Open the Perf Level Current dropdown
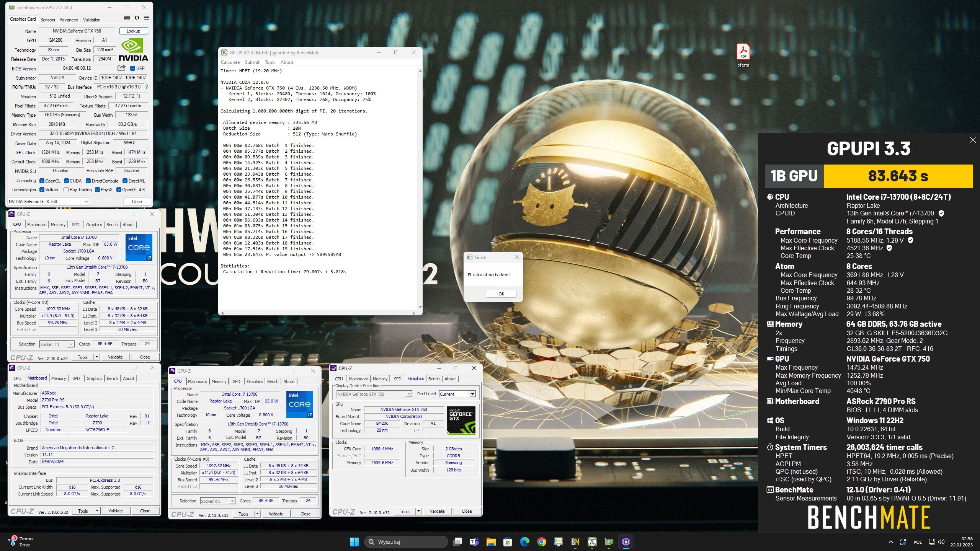The image size is (980, 551). point(457,394)
